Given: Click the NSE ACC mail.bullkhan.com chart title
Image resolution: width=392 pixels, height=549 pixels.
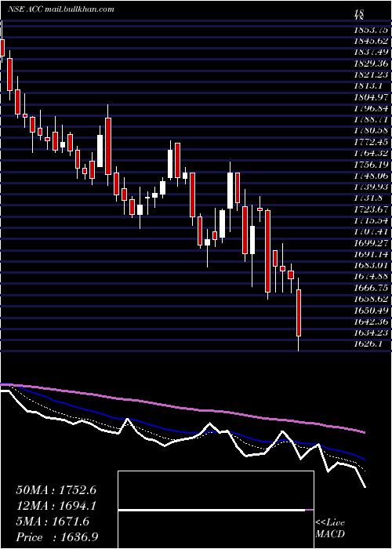Looking at the screenshot, I should coord(61,9).
